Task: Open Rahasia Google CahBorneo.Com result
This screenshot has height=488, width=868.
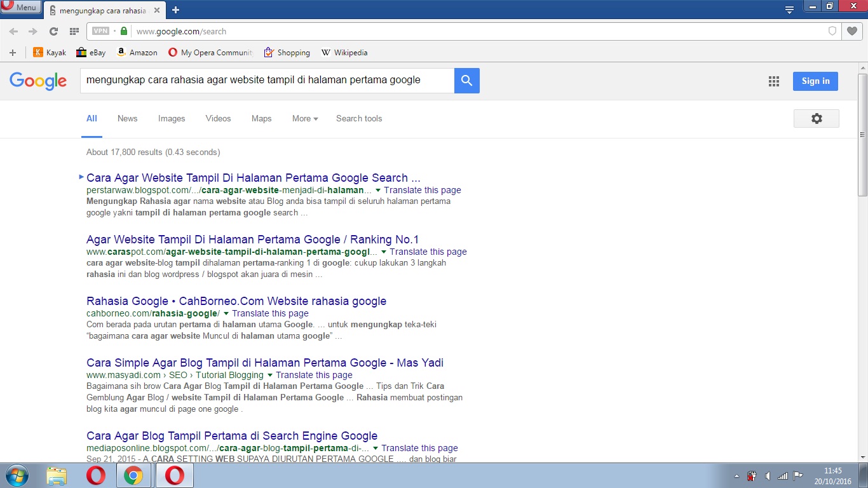Action: [236, 301]
